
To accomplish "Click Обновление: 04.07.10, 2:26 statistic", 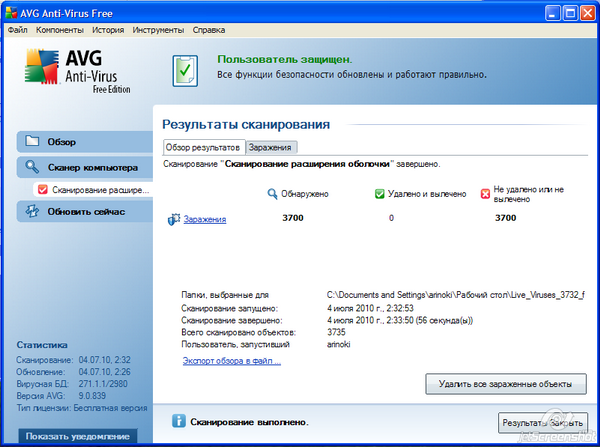I will point(73,372).
